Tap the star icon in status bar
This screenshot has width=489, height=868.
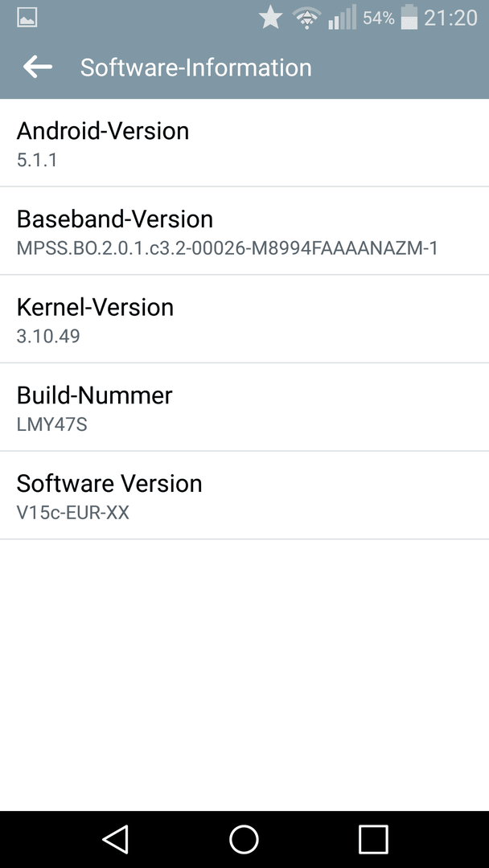click(271, 18)
